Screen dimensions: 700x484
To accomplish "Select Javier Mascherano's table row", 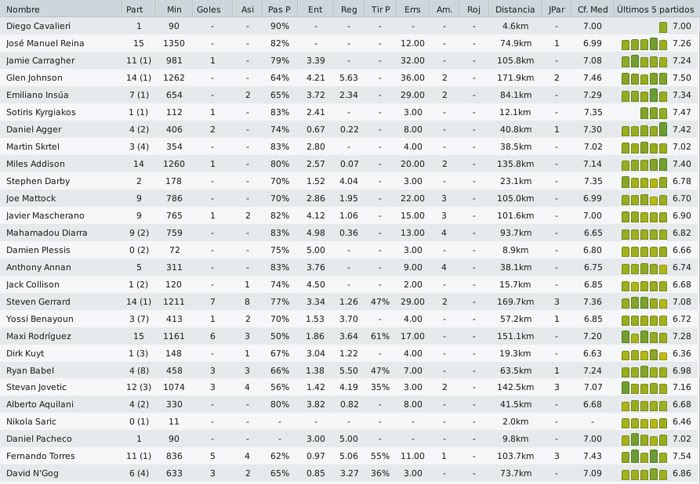I will click(350, 216).
